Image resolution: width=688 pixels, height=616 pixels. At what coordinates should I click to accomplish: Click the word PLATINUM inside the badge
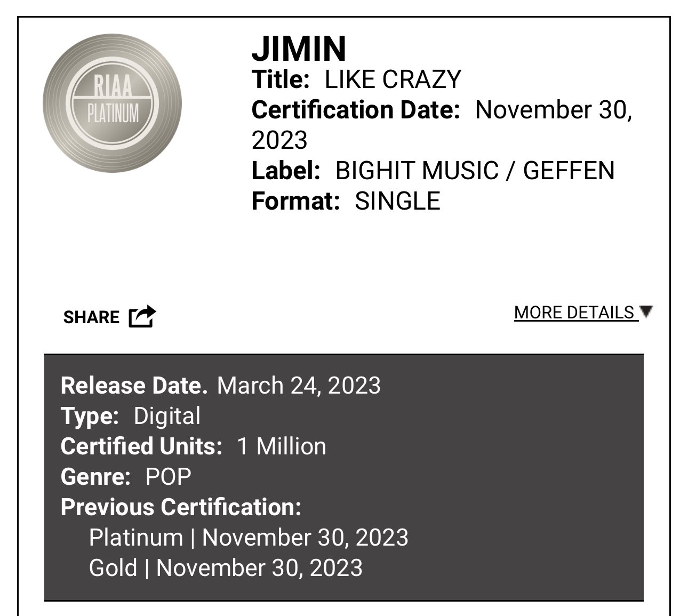coord(113,113)
